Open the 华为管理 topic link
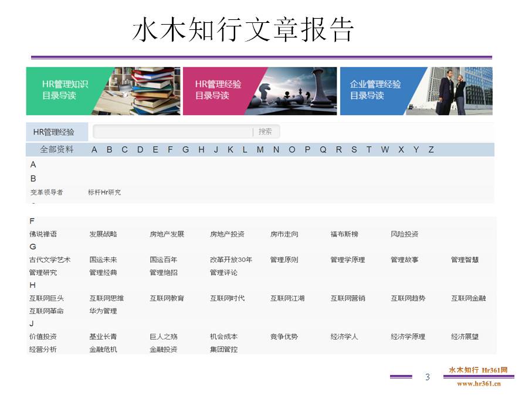The image size is (532, 399). 103,311
